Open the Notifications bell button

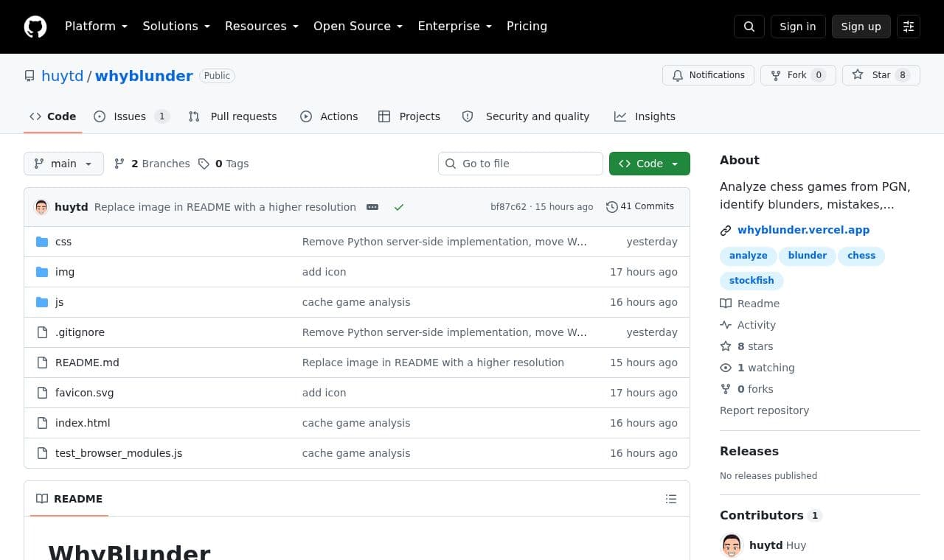(709, 75)
